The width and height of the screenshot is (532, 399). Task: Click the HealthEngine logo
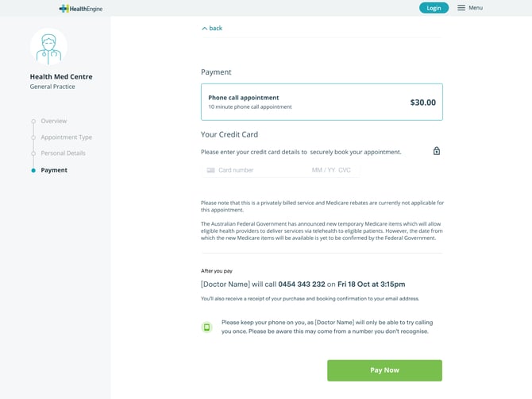(80, 8)
